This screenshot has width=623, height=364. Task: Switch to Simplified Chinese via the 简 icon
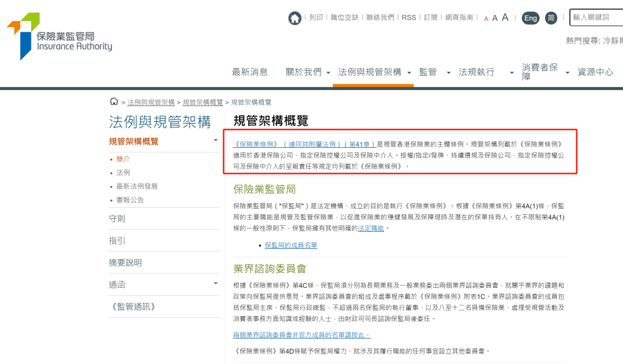pyautogui.click(x=550, y=18)
